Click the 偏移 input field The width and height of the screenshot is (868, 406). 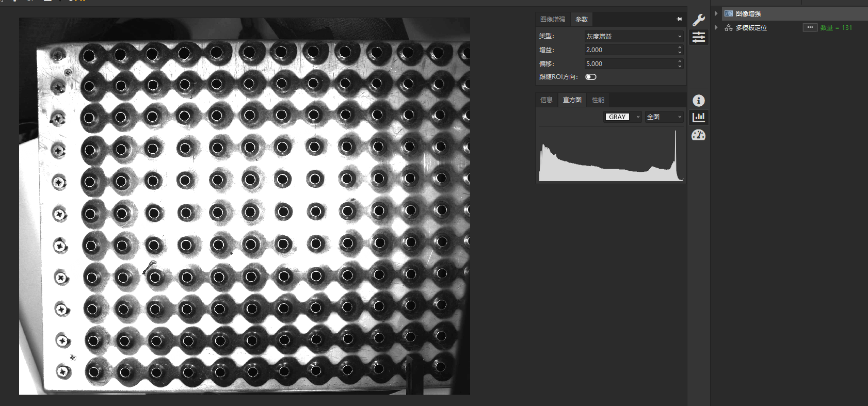[x=630, y=64]
